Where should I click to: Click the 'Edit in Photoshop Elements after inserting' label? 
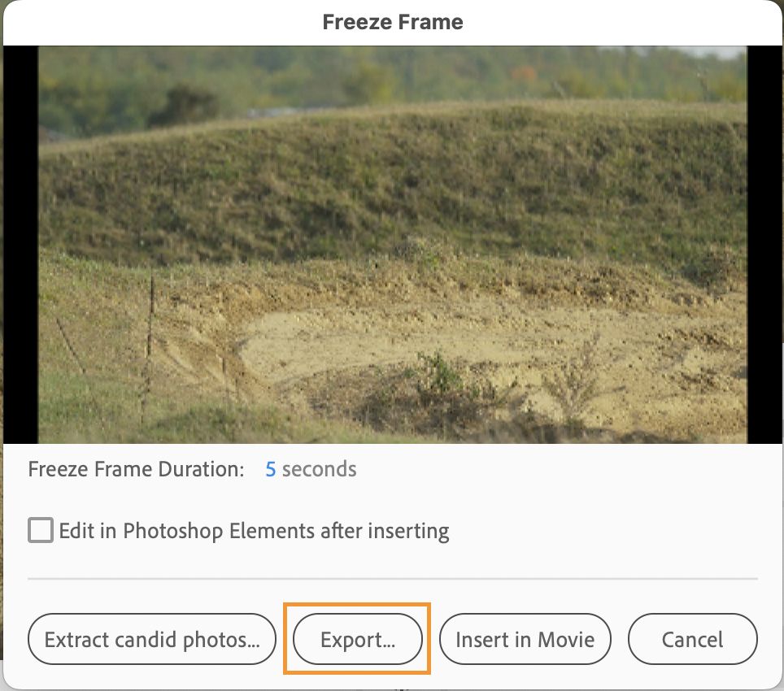coord(254,532)
